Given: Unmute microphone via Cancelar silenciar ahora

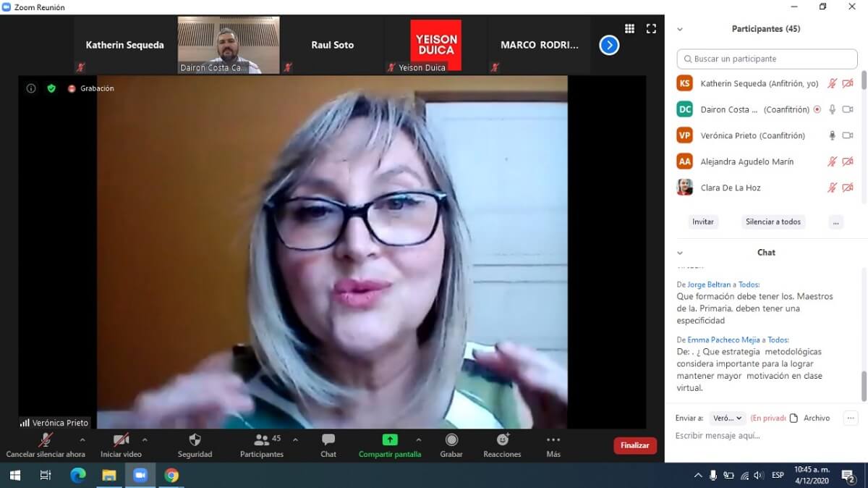Looking at the screenshot, I should [46, 440].
